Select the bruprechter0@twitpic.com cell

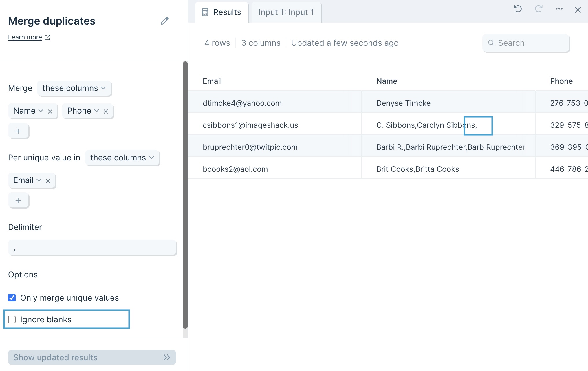[275, 146]
